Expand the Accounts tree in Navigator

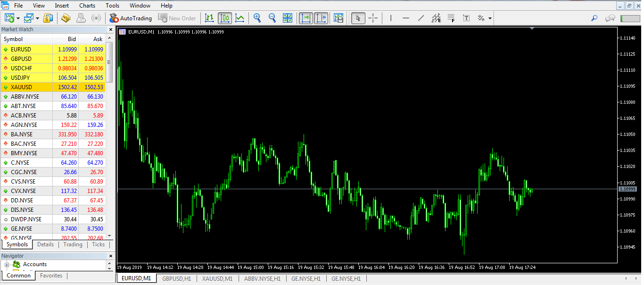[x=7, y=265]
